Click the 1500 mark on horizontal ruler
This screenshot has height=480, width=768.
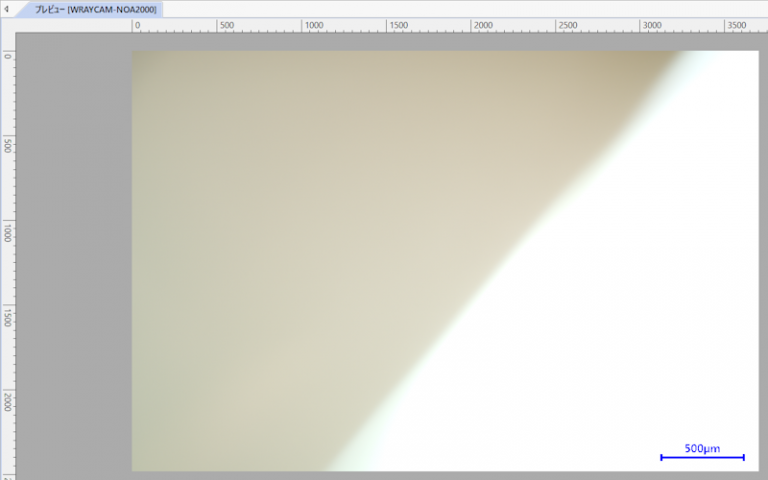[398, 25]
